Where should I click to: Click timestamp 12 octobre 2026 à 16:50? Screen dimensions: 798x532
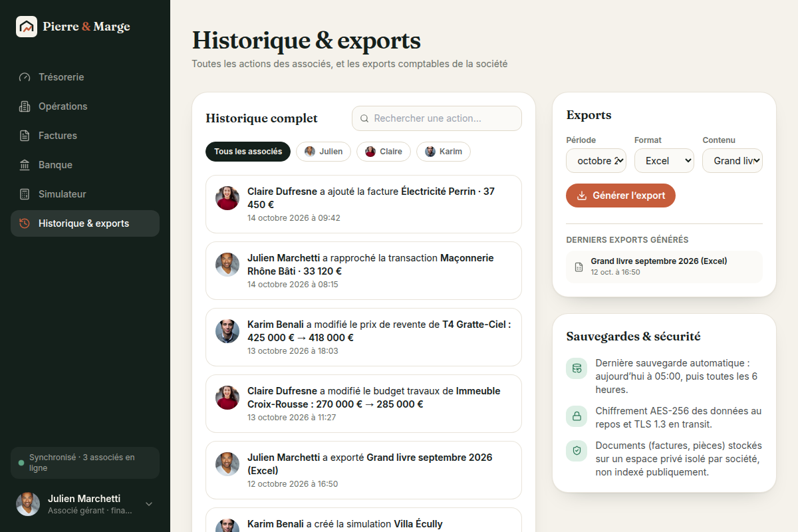point(293,484)
